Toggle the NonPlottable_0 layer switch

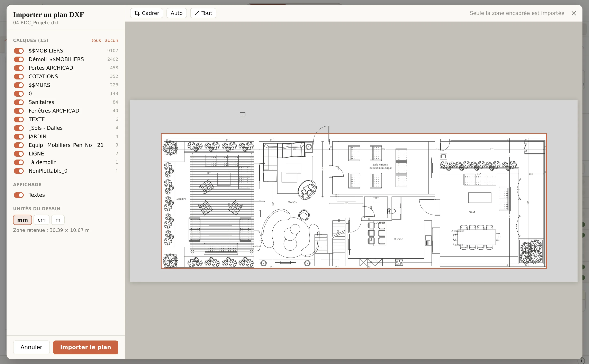[x=19, y=171]
